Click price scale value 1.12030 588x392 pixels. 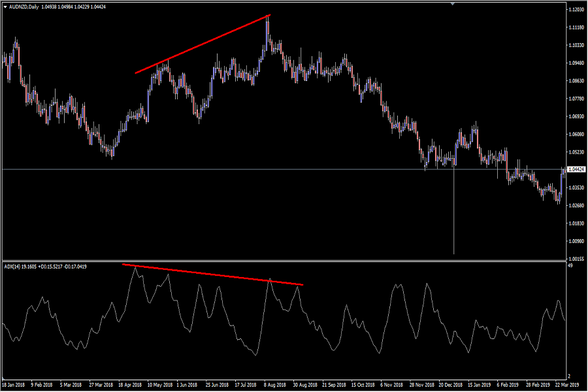576,10
